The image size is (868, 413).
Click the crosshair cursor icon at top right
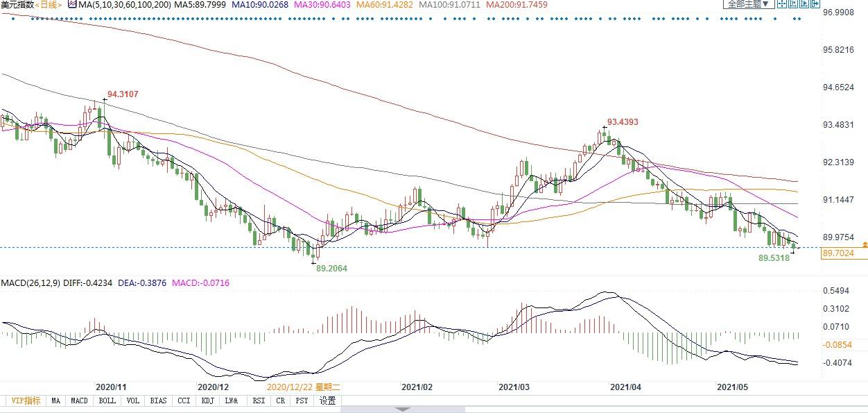point(782,3)
